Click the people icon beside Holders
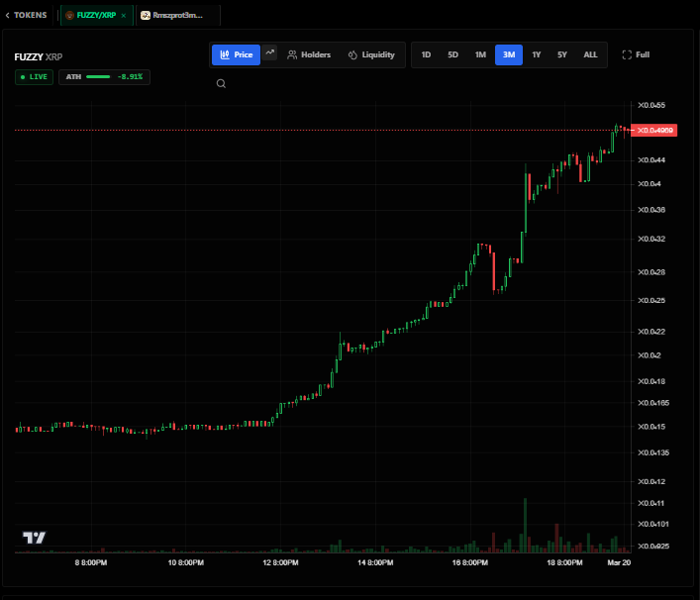Image resolution: width=700 pixels, height=600 pixels. [x=292, y=54]
